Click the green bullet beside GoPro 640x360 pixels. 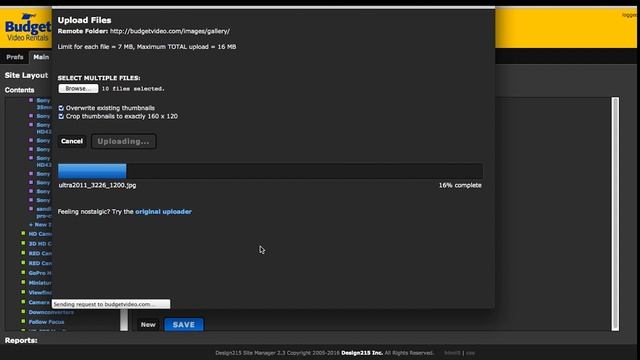23,272
